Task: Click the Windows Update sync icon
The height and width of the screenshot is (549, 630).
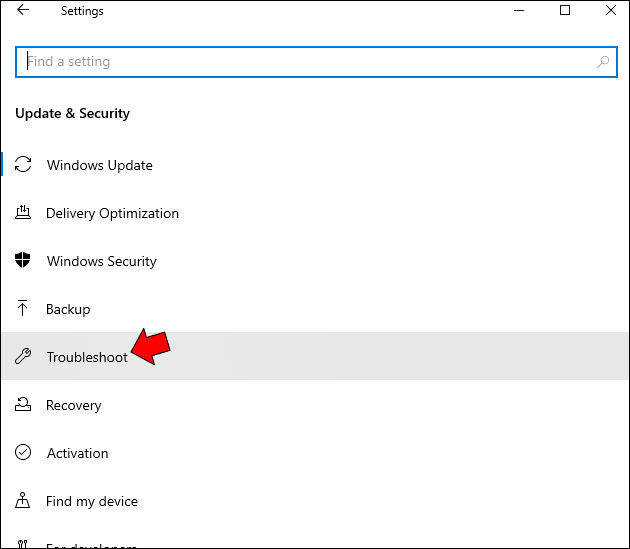Action: 23,164
